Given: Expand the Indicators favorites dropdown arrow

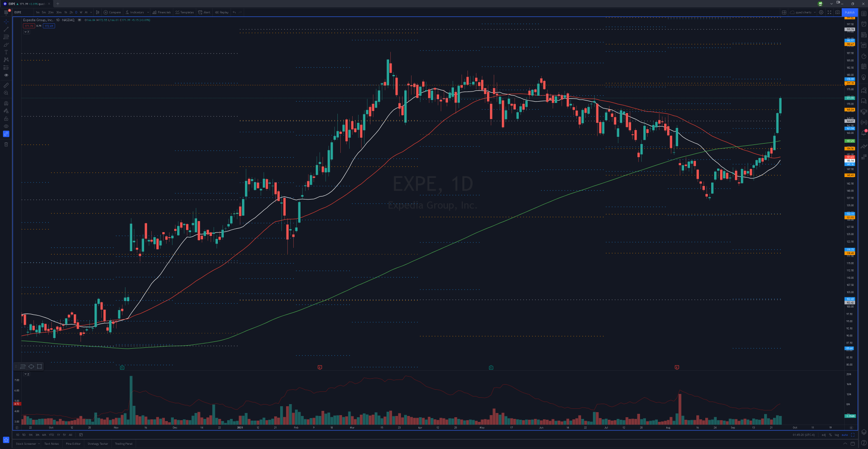Looking at the screenshot, I should 148,12.
